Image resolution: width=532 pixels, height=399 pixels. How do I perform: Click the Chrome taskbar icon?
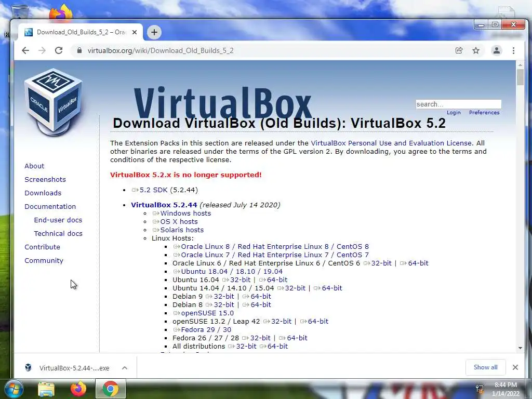111,389
